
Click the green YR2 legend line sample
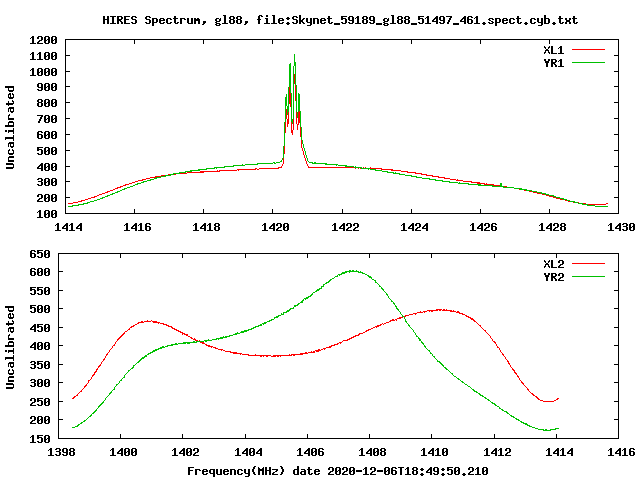[588, 277]
